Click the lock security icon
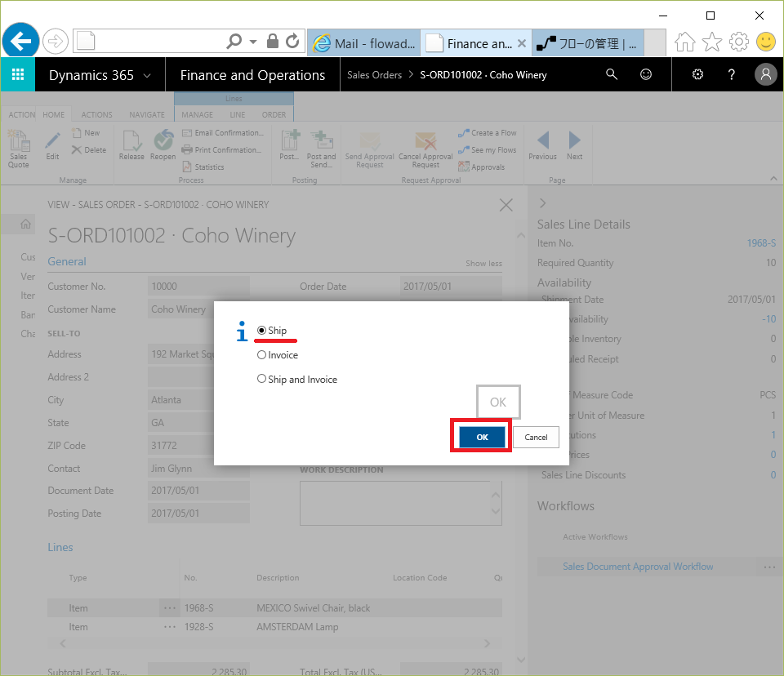This screenshot has height=676, width=784. click(x=273, y=41)
